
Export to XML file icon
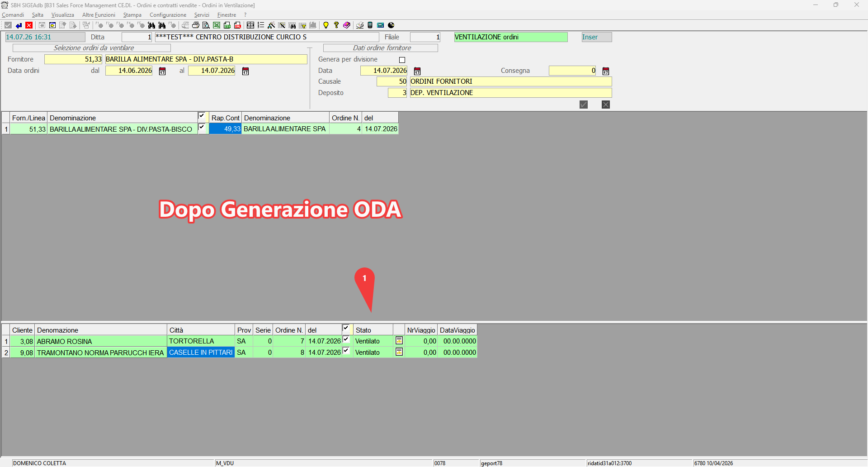[x=237, y=25]
